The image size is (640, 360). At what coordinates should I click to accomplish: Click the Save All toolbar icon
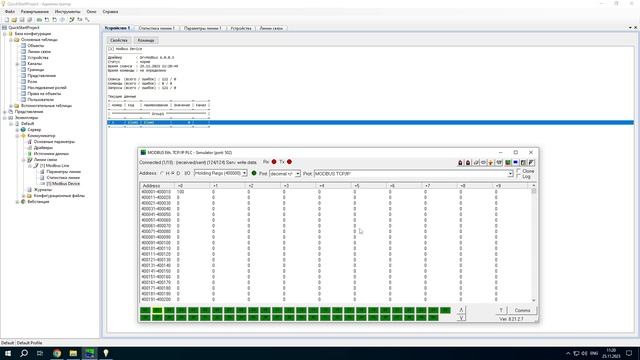pos(29,20)
